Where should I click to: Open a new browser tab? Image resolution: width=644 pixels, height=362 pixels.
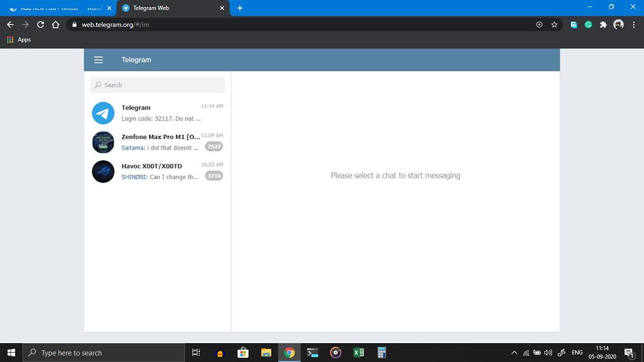click(x=240, y=8)
